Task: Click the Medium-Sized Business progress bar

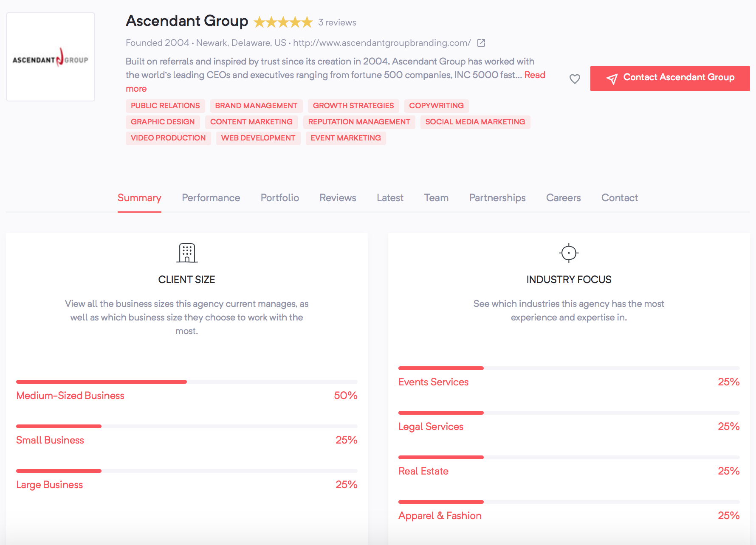Action: [187, 382]
